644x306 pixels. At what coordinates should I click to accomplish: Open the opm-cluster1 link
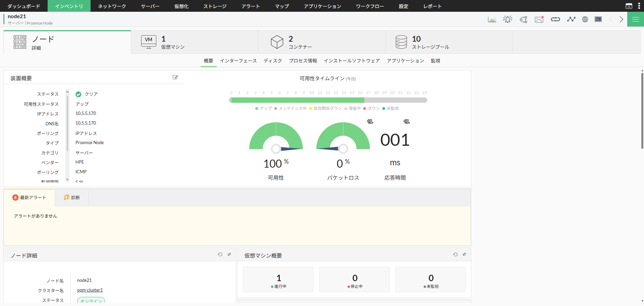pos(90,290)
